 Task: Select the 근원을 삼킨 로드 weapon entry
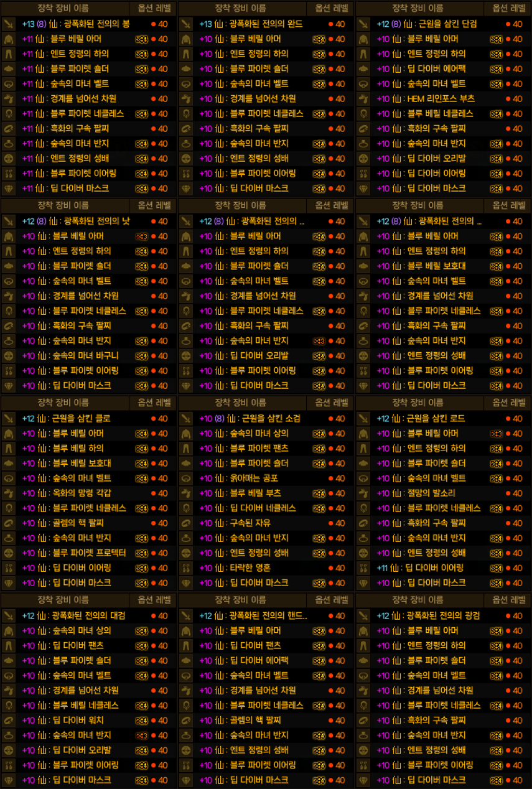[x=435, y=419]
